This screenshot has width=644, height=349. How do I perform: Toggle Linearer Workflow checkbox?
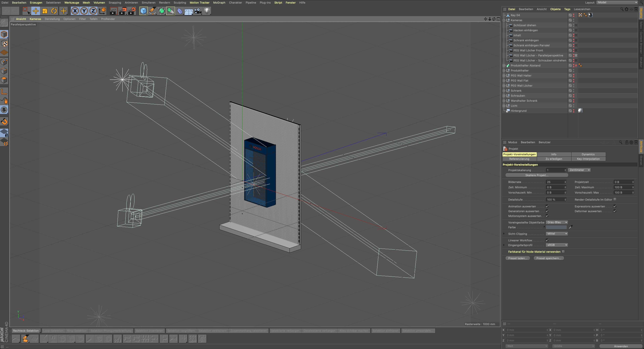pyautogui.click(x=547, y=240)
